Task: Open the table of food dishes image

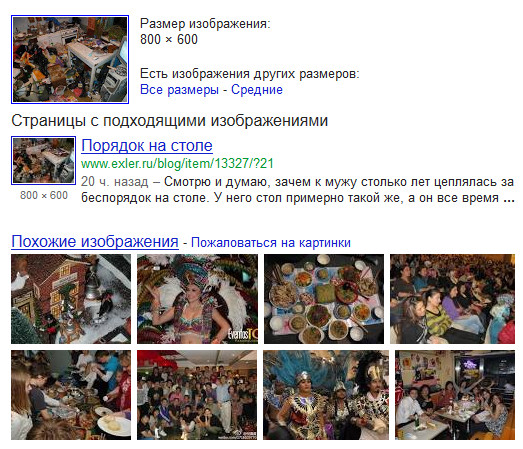Action: (324, 299)
